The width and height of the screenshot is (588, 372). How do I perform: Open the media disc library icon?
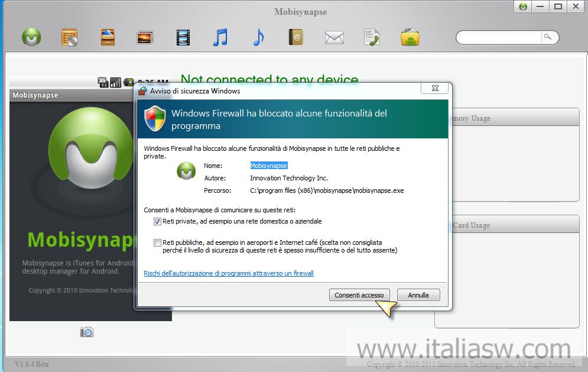point(70,37)
